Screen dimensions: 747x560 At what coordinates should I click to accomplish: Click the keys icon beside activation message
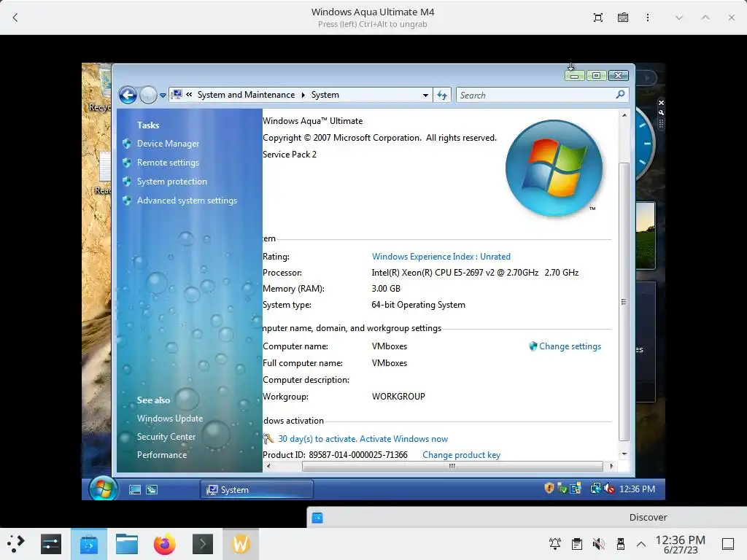tap(268, 438)
